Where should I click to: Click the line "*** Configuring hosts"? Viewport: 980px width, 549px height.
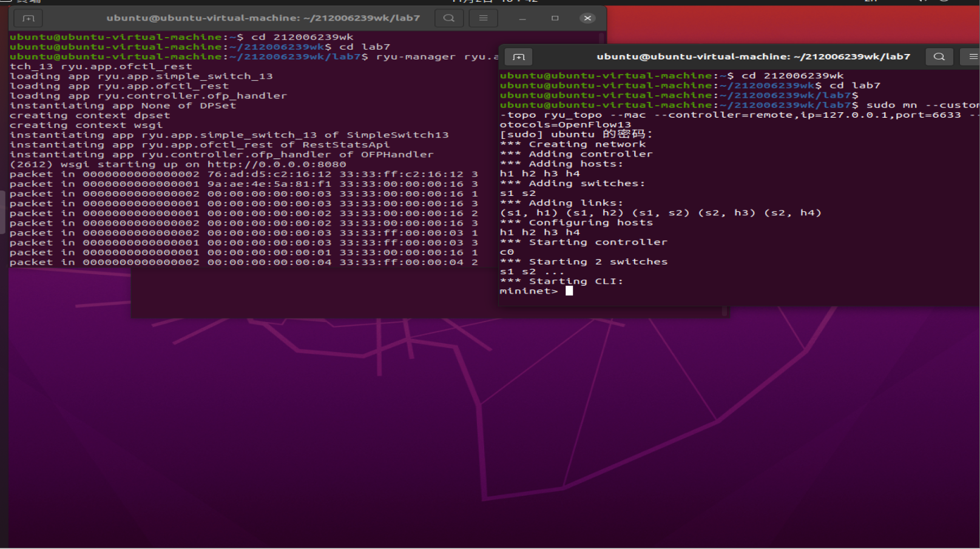click(x=576, y=223)
